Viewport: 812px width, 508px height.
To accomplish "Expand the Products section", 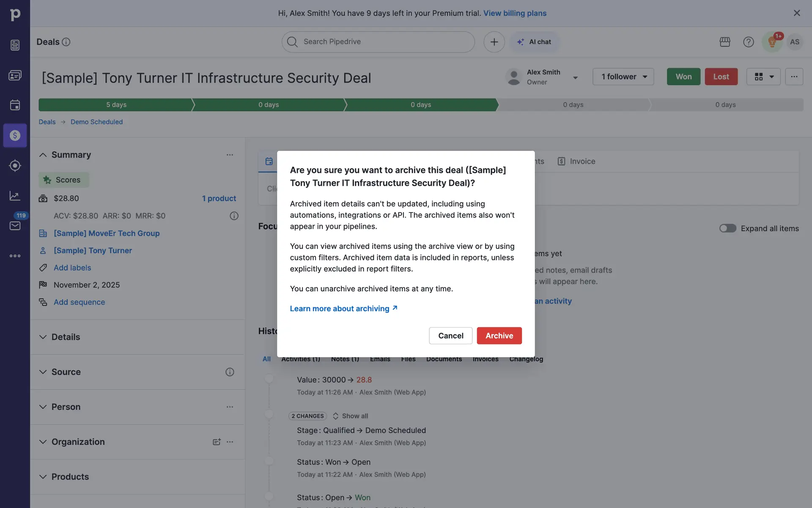I will [x=70, y=477].
